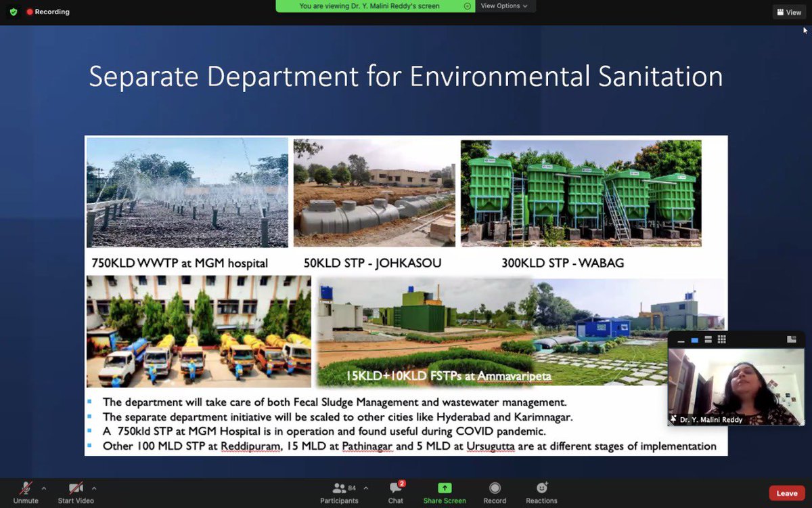Click the participant count number 84
The width and height of the screenshot is (812, 508).
(x=352, y=488)
